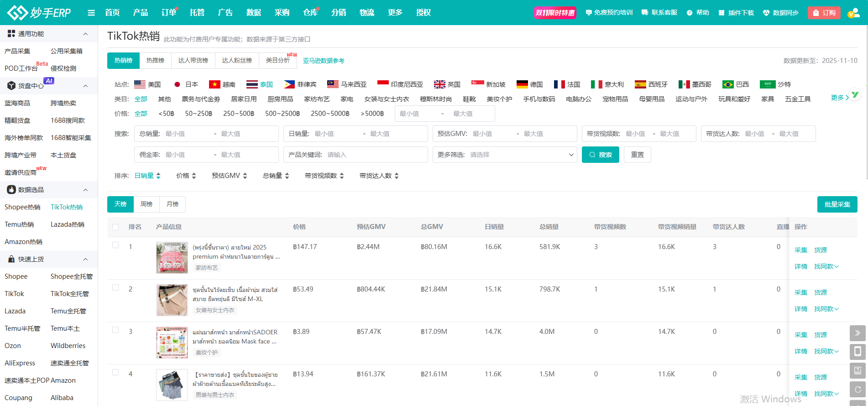The height and width of the screenshot is (406, 868).
Task: Click the double-arrow collapse icon on right toolbar
Action: [858, 333]
